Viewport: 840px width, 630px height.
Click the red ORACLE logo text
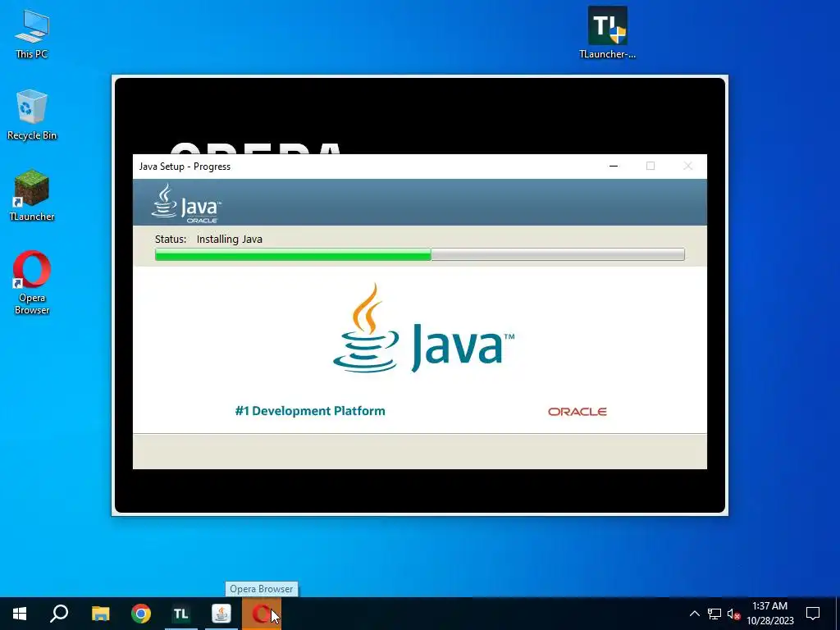click(x=577, y=412)
